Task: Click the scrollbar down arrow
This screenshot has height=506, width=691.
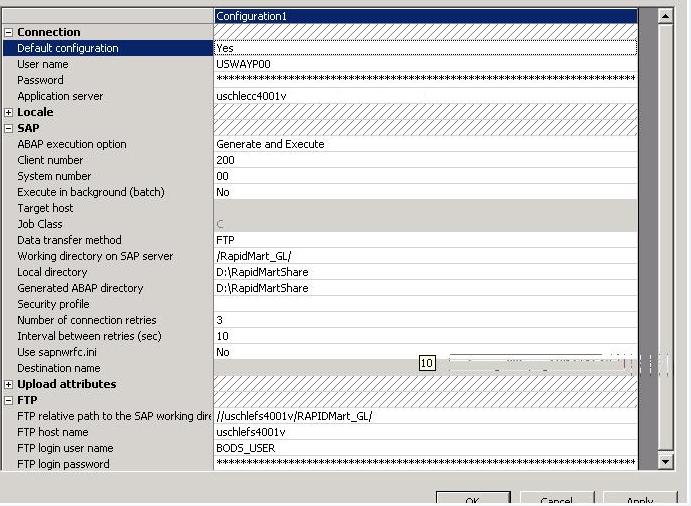Action: click(x=665, y=461)
